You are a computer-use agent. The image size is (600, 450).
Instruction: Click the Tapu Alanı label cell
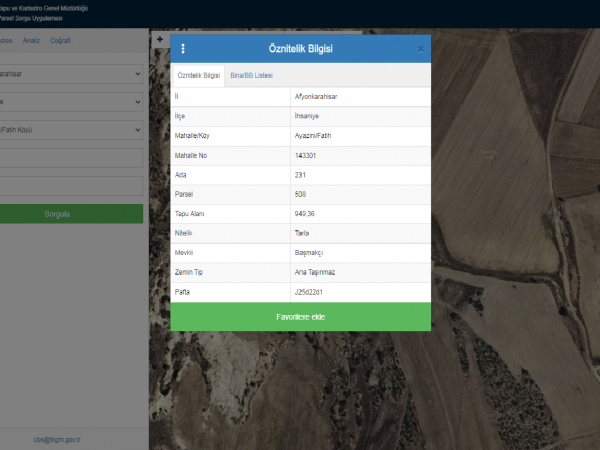tap(230, 214)
